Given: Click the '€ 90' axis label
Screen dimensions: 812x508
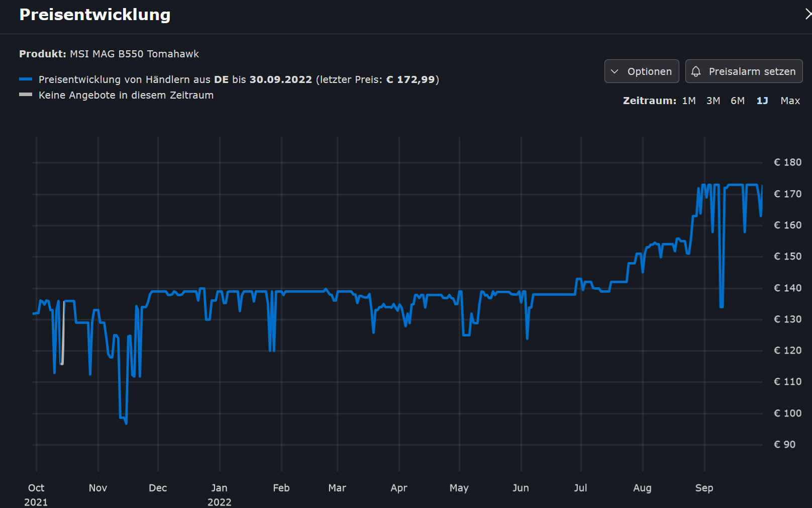Looking at the screenshot, I should click(784, 444).
